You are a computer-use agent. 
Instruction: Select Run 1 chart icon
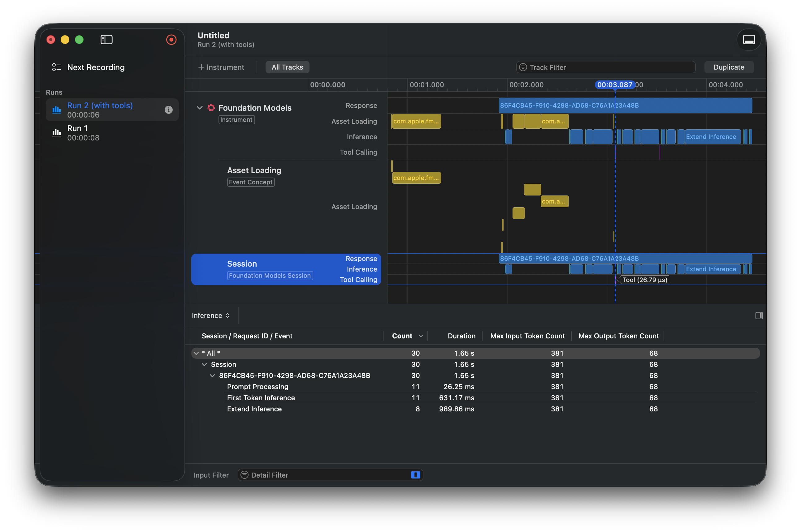[56, 133]
